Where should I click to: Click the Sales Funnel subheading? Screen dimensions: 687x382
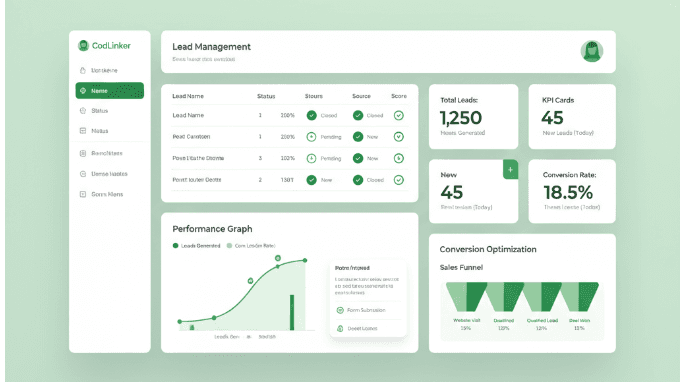(461, 267)
